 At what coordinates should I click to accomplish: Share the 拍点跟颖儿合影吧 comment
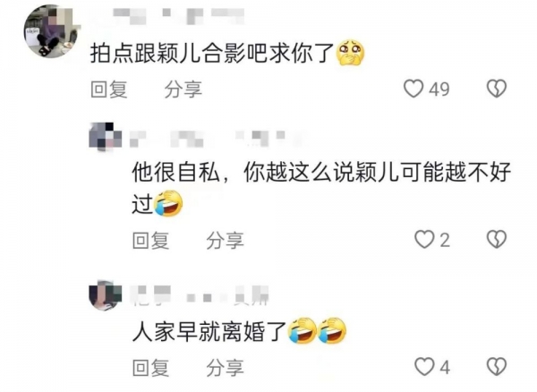[x=183, y=89]
